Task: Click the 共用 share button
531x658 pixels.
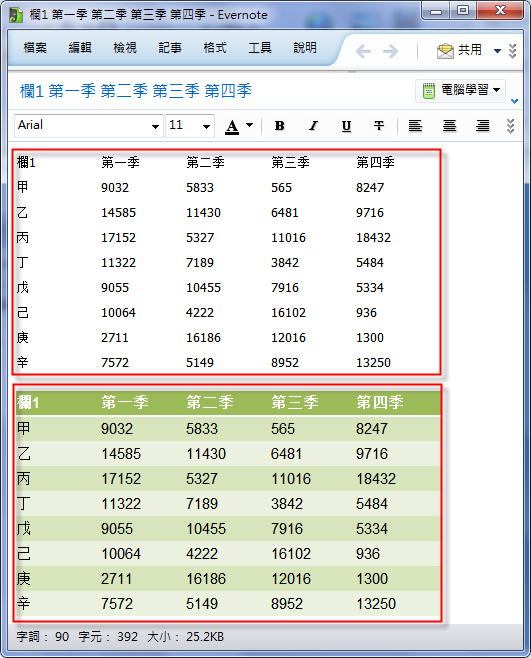Action: 469,50
